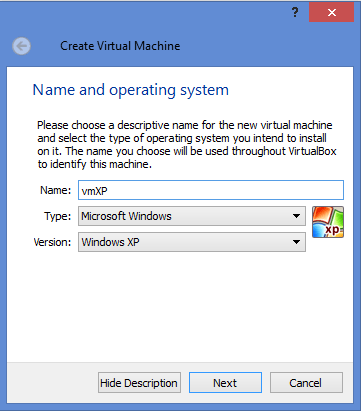Proceed with the Next button
The height and width of the screenshot is (411, 361).
[225, 383]
